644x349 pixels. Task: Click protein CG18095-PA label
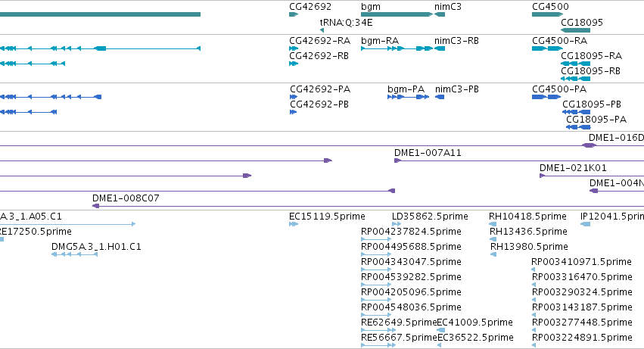tap(596, 120)
